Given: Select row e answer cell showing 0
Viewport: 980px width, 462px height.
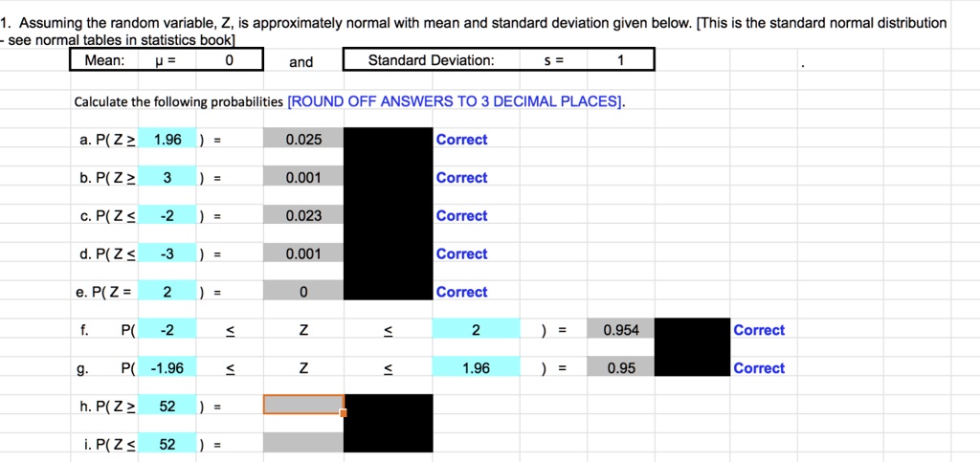Looking at the screenshot, I should 303,292.
